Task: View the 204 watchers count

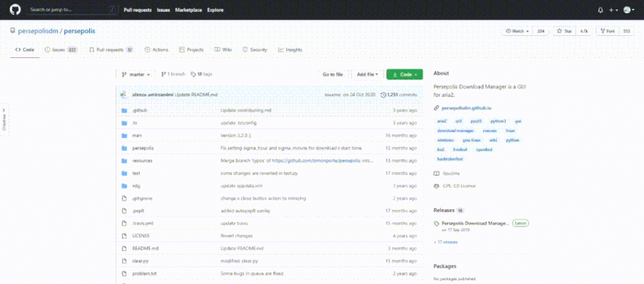Action: pos(540,31)
